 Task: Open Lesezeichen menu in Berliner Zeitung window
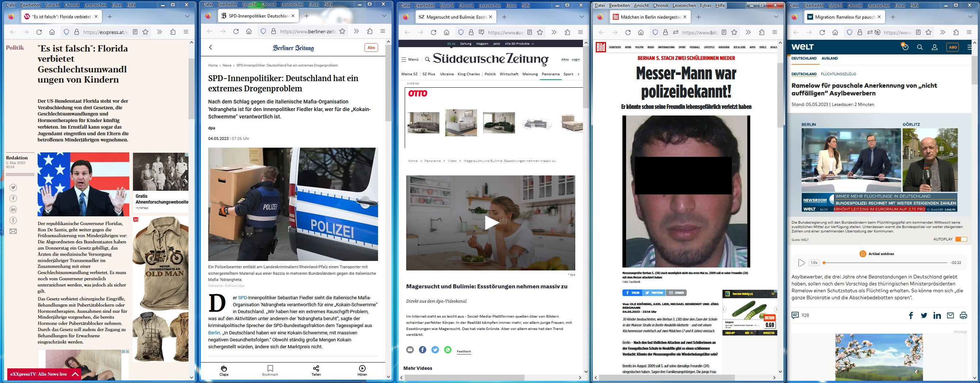click(x=293, y=4)
